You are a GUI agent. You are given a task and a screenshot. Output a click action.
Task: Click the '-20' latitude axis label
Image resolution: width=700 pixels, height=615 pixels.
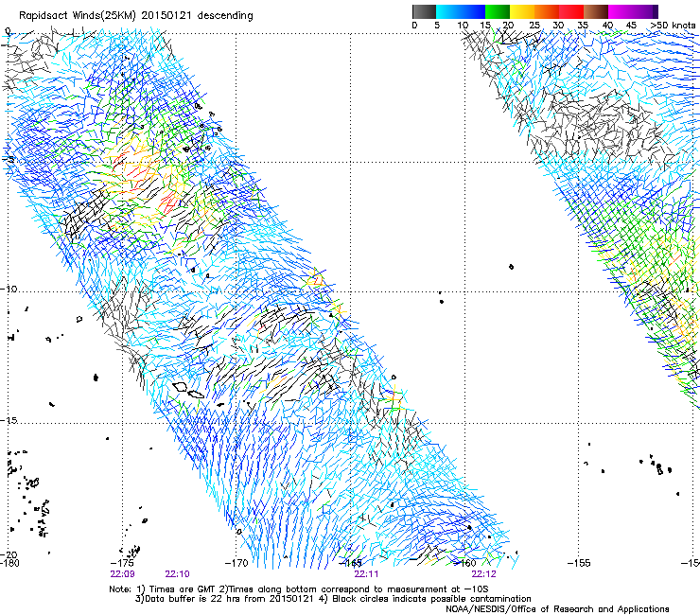pos(9,555)
